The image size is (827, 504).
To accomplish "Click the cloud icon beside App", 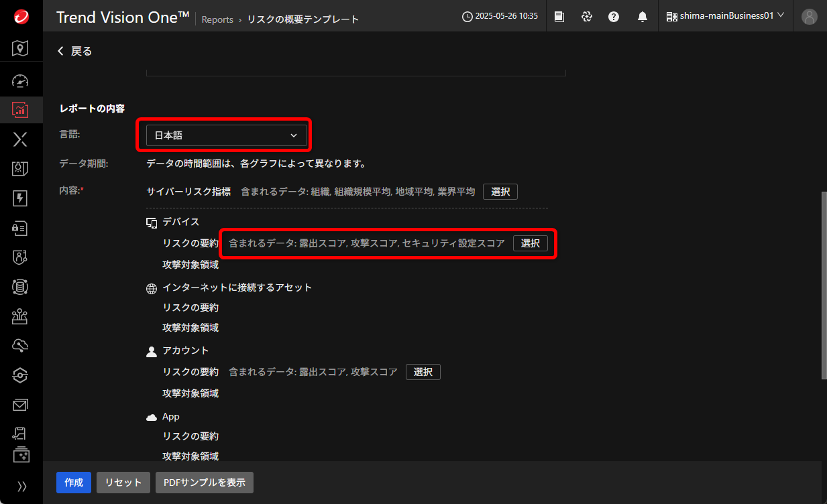I will (x=152, y=417).
